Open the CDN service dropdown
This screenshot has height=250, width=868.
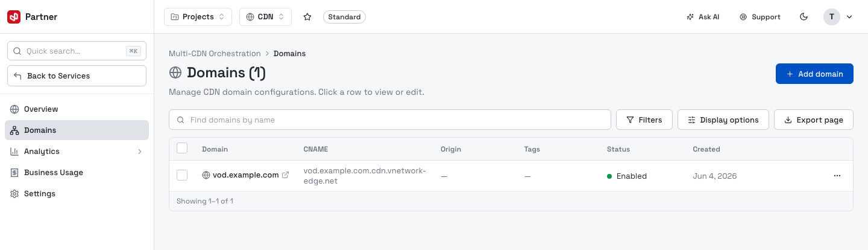pos(265,17)
